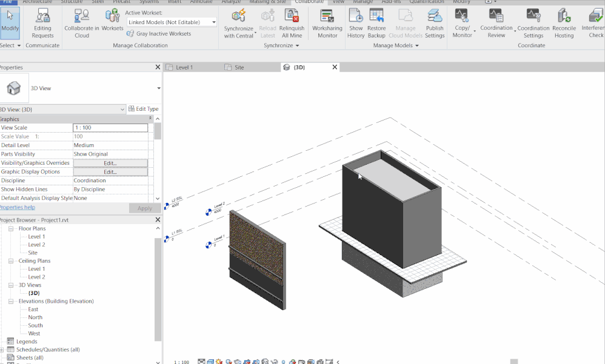Select the South elevation in Project Browser
605x364 pixels.
35,325
